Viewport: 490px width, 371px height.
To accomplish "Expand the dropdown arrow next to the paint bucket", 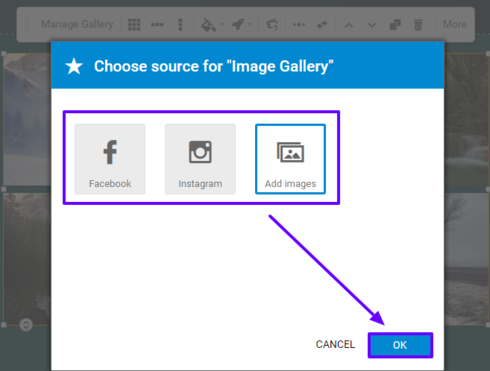I will 222,24.
